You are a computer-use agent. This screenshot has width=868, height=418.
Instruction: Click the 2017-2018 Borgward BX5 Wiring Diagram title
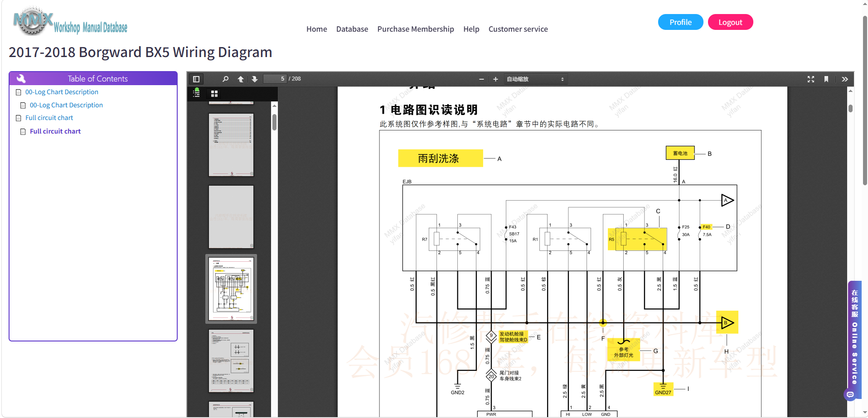coord(141,52)
